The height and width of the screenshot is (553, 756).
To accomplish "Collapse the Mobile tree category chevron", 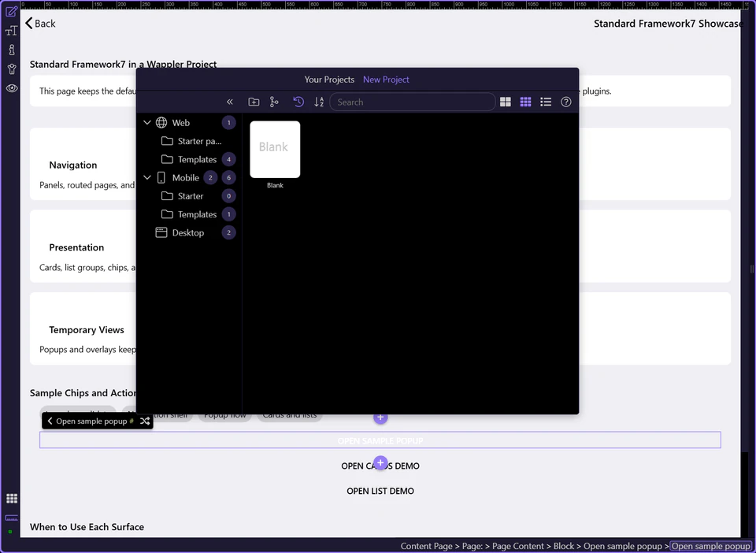I will 147,177.
